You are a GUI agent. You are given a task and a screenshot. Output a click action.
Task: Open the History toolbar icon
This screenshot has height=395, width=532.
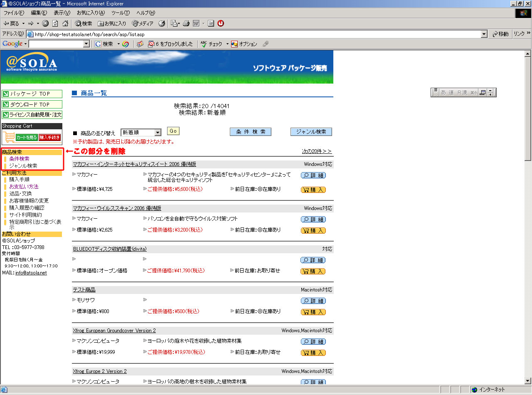(x=162, y=24)
